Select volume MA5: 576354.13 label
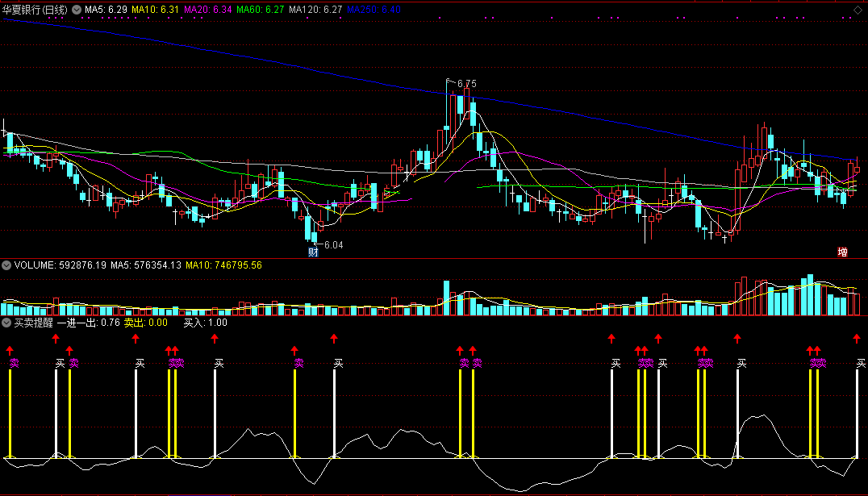Image resolution: width=868 pixels, height=496 pixels. click(146, 265)
